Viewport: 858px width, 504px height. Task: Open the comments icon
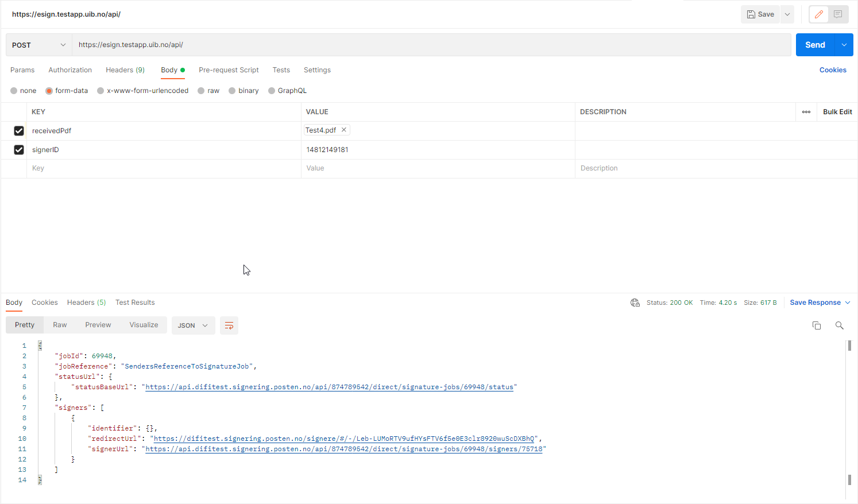pyautogui.click(x=838, y=14)
